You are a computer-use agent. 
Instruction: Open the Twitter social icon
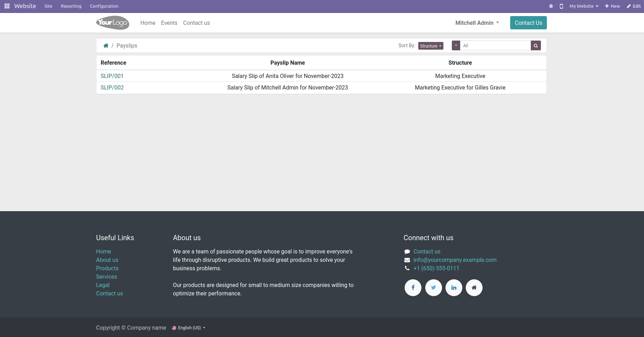(x=434, y=288)
